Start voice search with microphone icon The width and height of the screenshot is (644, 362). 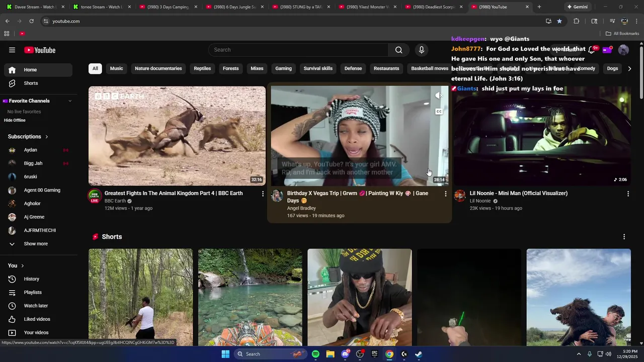[422, 50]
